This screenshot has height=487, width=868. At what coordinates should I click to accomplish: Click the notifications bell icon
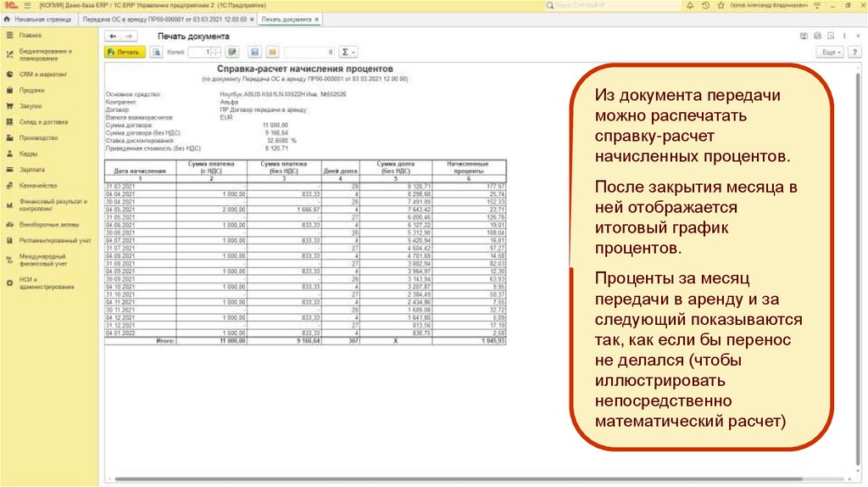pyautogui.click(x=690, y=5)
